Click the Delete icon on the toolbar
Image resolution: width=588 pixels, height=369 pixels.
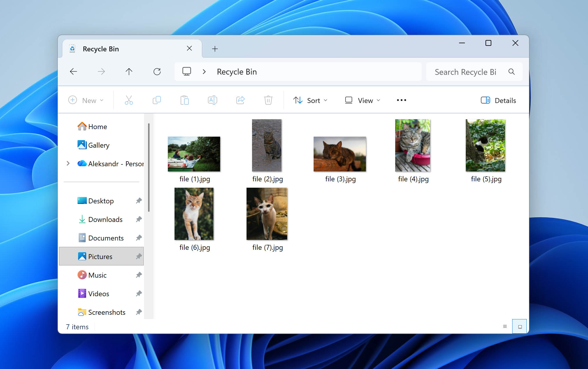[268, 100]
